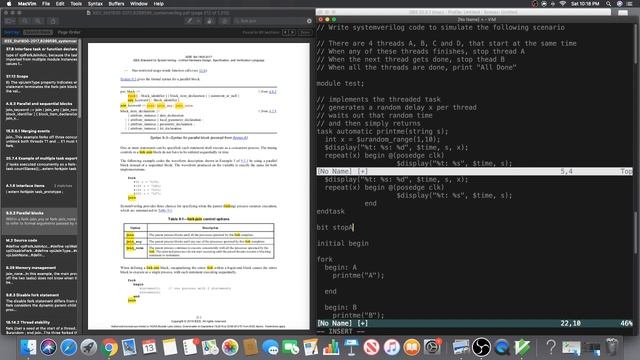Click upper Vim split status line '[No Name] [+]'
The height and width of the screenshot is (360, 640).
click(x=475, y=171)
